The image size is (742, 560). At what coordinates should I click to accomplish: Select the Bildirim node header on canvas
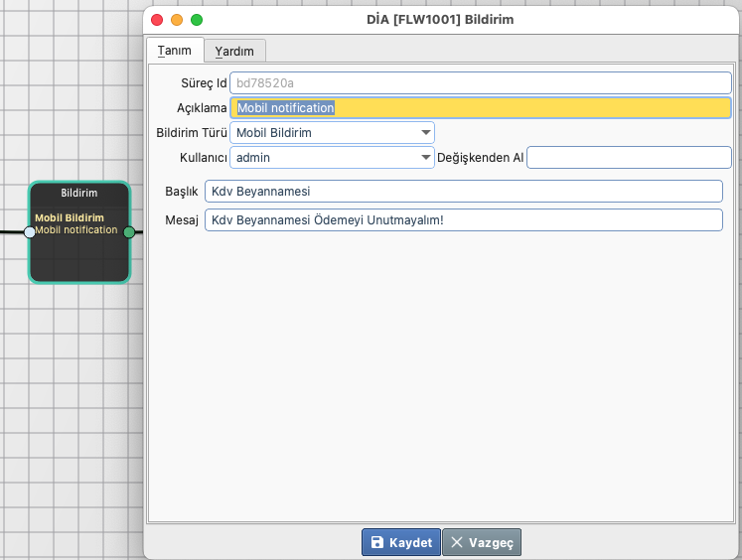79,193
